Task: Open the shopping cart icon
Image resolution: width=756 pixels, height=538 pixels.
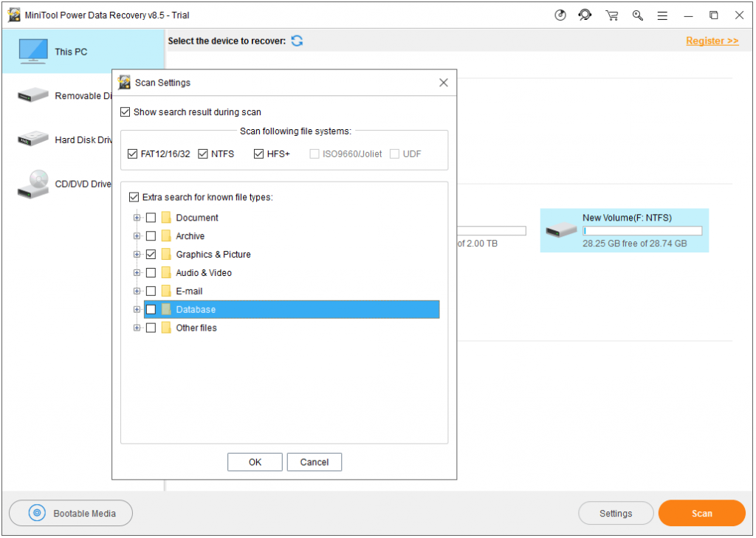Action: pos(612,15)
